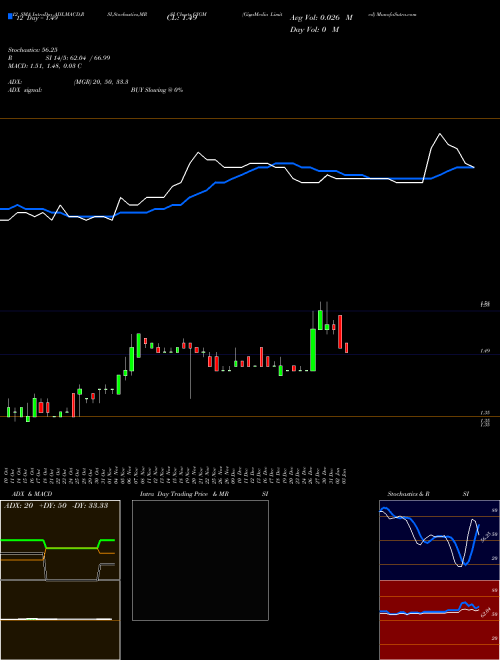This screenshot has height=660, width=500.
Task: Click the 'MACD: 1.51, 1.48, 0.03 C' line
Action: pyautogui.click(x=45, y=66)
